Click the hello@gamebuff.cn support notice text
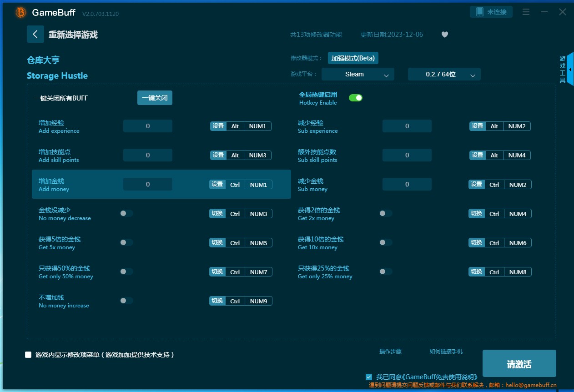Viewport: 574px width, 392px height. 463,385
